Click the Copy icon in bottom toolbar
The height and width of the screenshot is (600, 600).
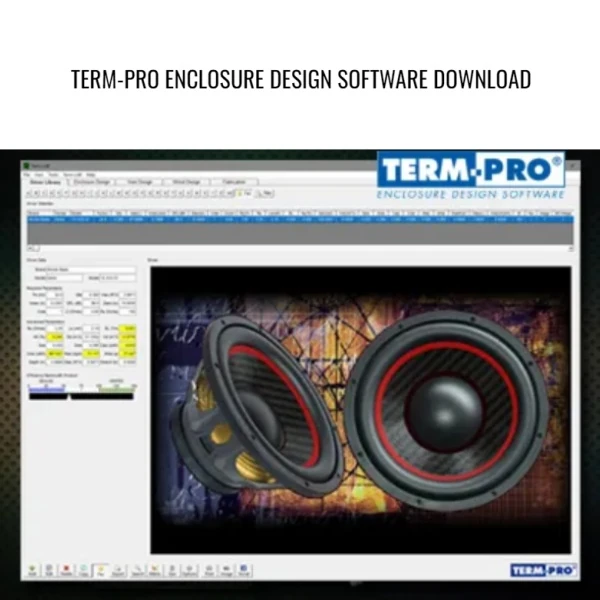coord(84,570)
